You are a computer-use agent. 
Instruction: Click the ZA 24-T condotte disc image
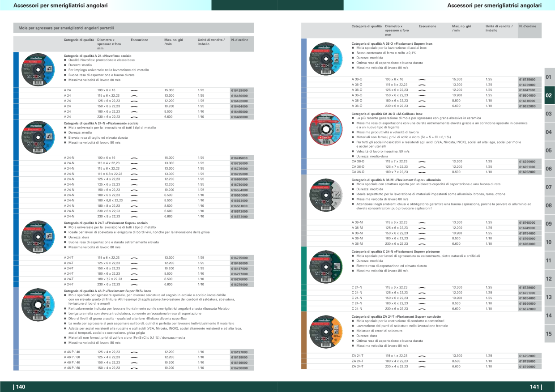[325, 332]
